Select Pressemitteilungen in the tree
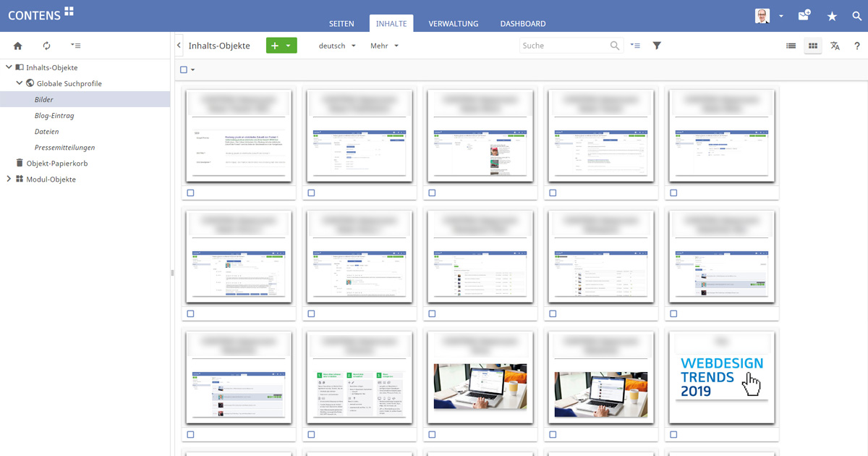 pyautogui.click(x=64, y=147)
